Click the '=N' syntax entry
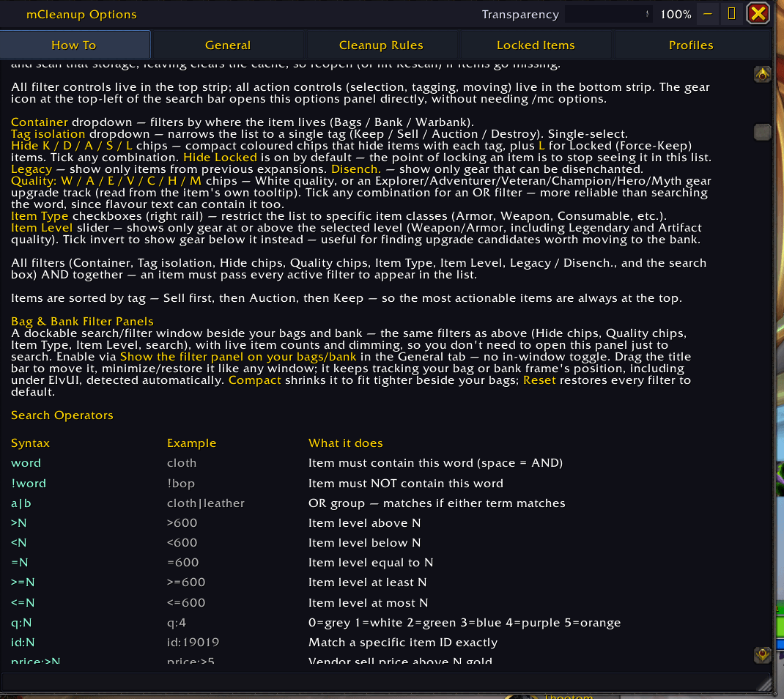Viewport: 784px width, 699px height. [20, 563]
